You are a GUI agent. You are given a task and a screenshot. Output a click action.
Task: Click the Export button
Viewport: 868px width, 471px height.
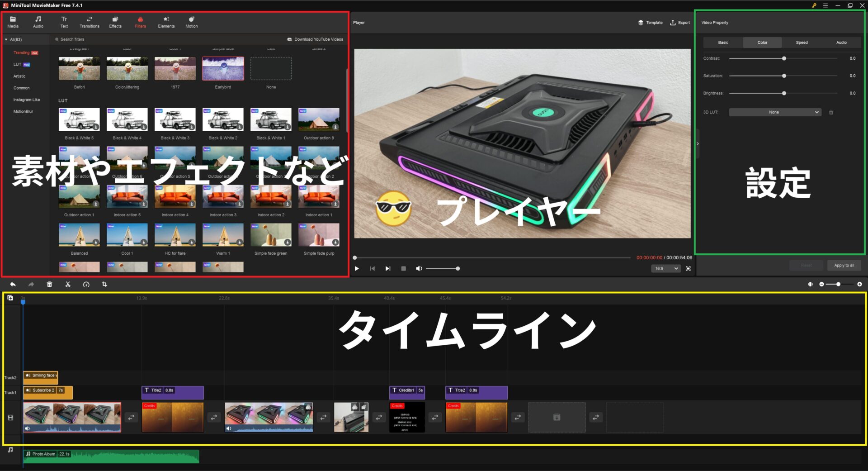[680, 23]
